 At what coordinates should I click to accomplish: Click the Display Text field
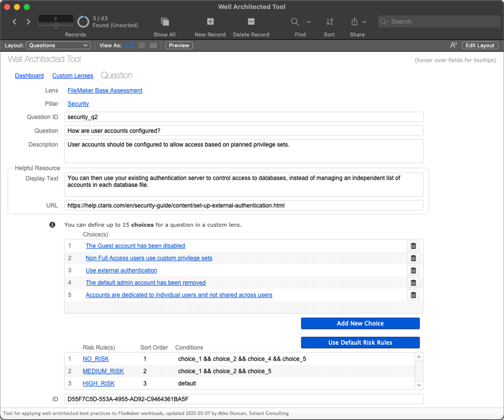point(244,184)
